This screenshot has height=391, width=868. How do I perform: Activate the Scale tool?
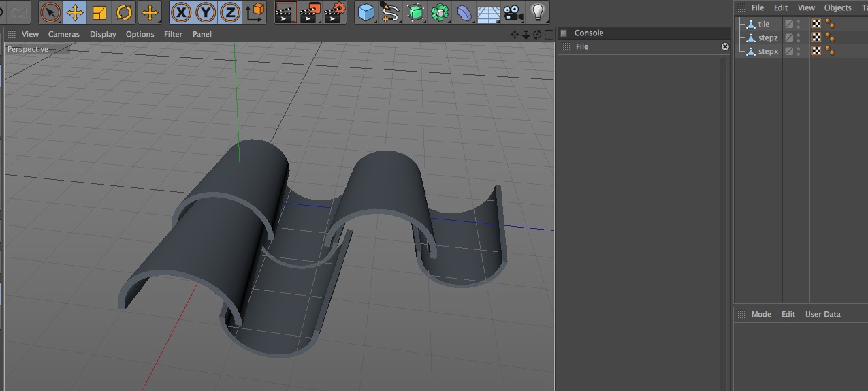click(x=99, y=12)
